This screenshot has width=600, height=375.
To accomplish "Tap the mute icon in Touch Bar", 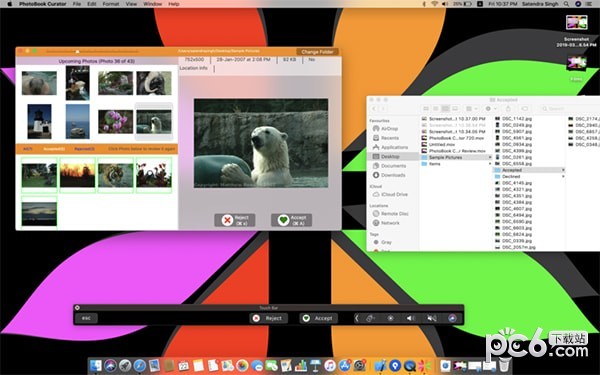I will point(432,318).
